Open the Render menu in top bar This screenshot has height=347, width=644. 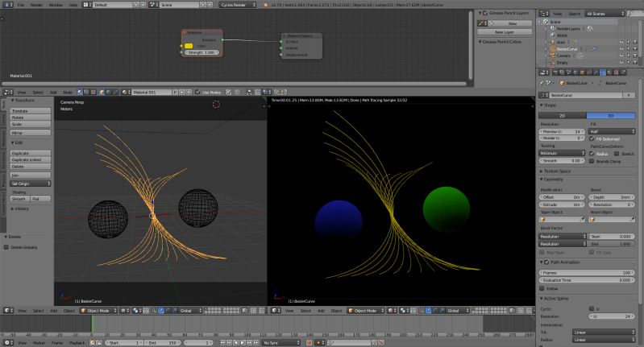click(36, 5)
